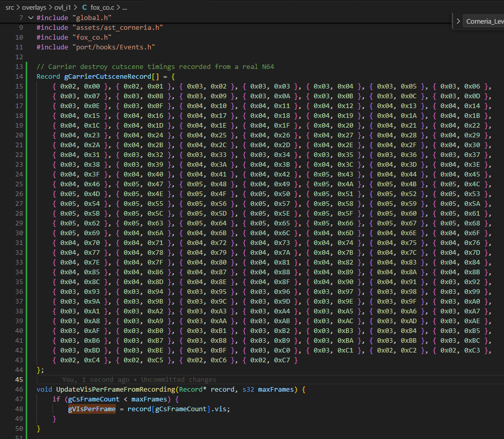Click the 'src' breadcrumb segment
The height and width of the screenshot is (439, 504).
pos(10,7)
